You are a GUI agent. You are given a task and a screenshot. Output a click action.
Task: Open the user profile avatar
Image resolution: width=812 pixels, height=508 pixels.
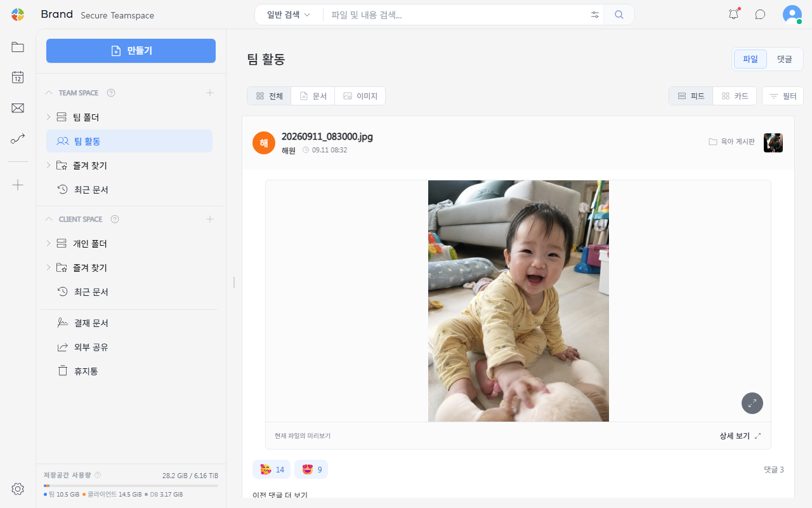click(792, 15)
